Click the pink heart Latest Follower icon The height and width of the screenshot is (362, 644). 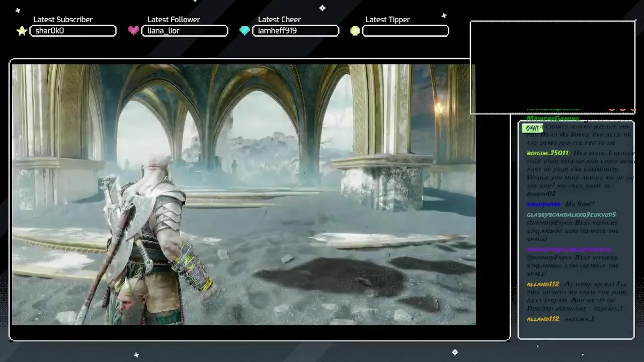(x=133, y=31)
